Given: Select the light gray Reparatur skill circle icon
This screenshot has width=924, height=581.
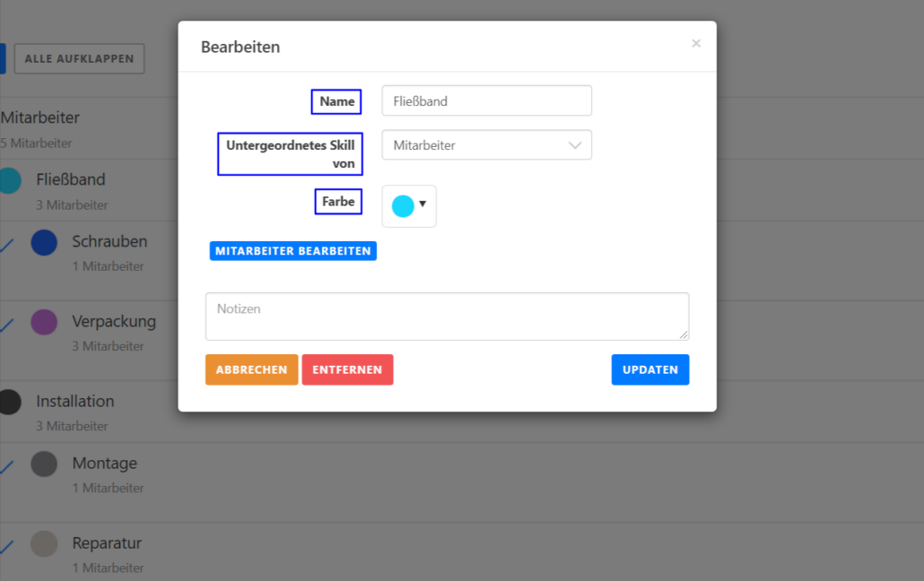Looking at the screenshot, I should click(x=44, y=543).
